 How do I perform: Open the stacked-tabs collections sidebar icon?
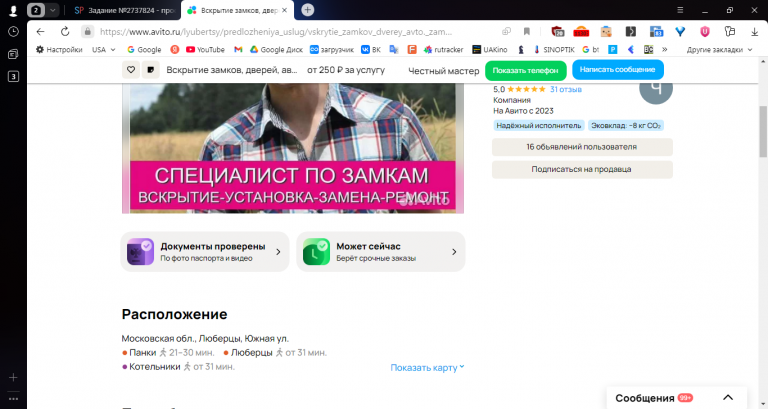13,54
